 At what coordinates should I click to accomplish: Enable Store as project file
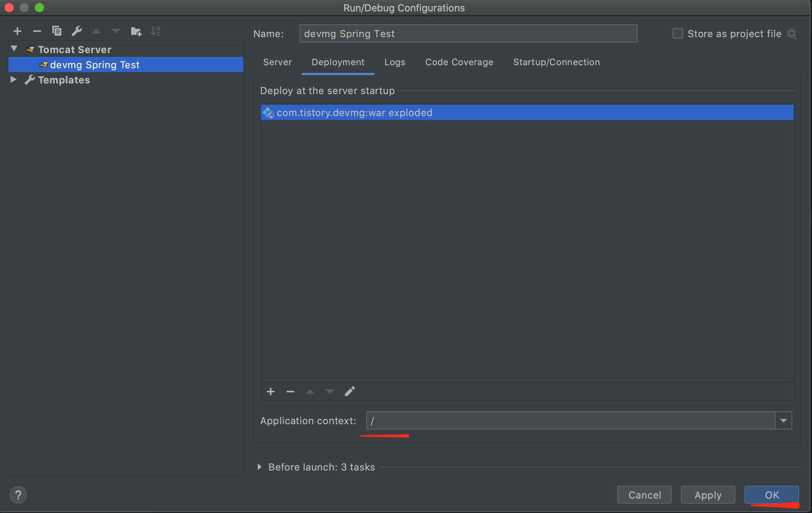point(678,34)
